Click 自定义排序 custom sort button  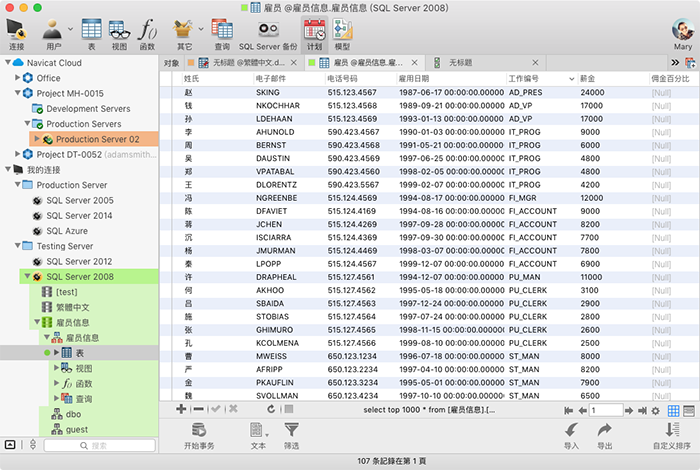coord(671,436)
